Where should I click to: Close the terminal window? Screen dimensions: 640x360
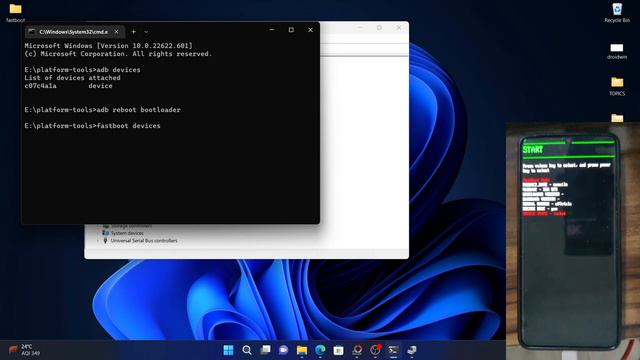coord(310,29)
